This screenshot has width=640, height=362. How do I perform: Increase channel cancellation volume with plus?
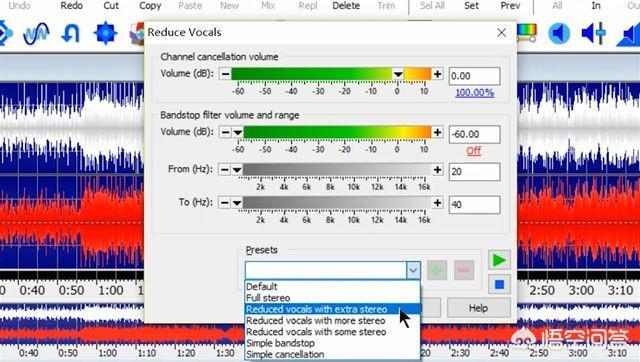(x=438, y=74)
